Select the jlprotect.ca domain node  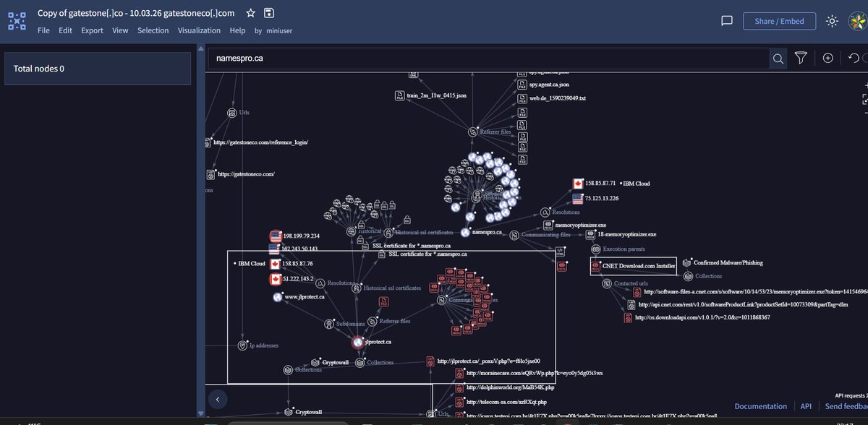357,342
